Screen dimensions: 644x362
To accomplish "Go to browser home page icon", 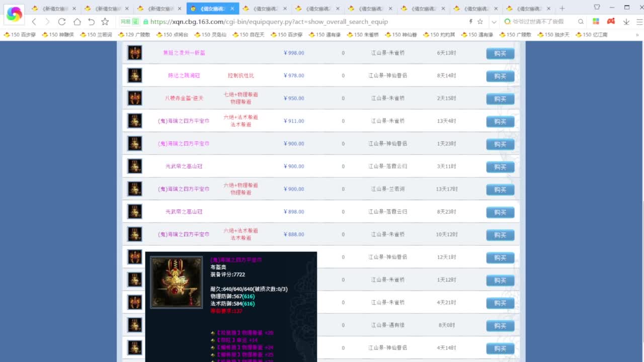I will point(77,22).
